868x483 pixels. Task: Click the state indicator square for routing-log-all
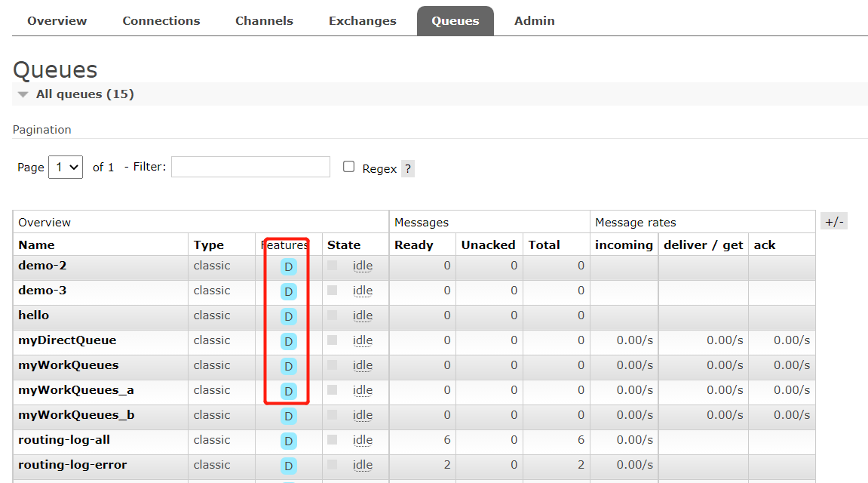pos(332,440)
